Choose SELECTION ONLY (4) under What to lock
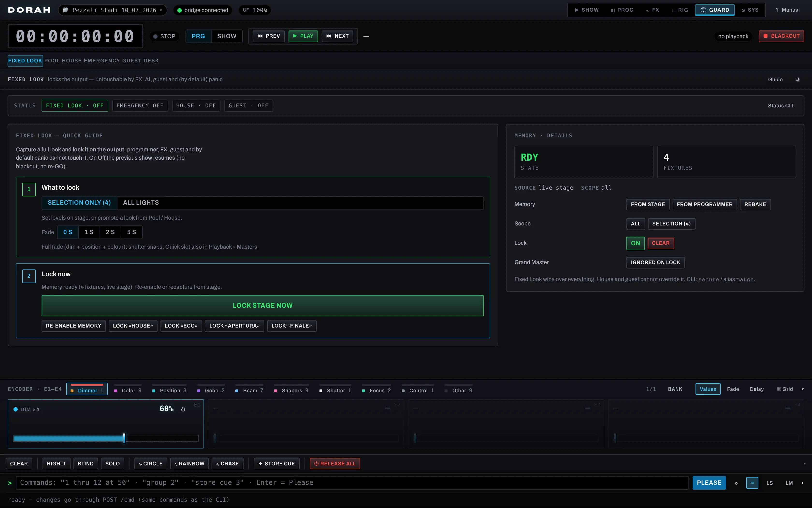 pyautogui.click(x=79, y=203)
